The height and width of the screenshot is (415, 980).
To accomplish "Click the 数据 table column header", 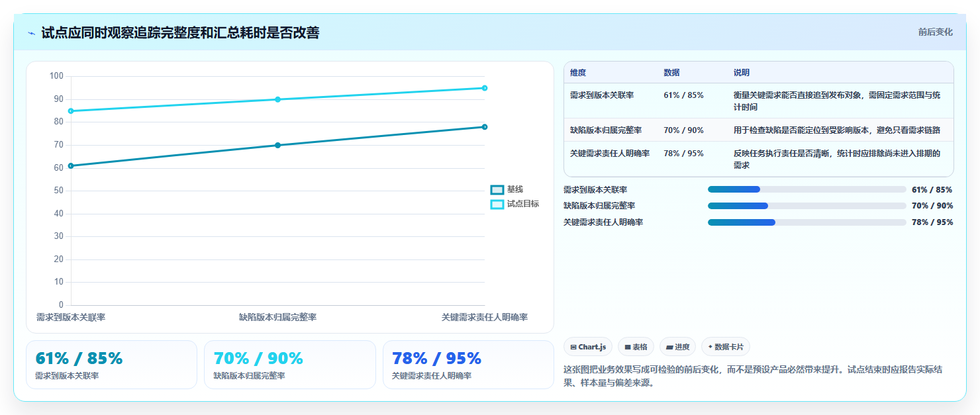I will click(x=671, y=73).
